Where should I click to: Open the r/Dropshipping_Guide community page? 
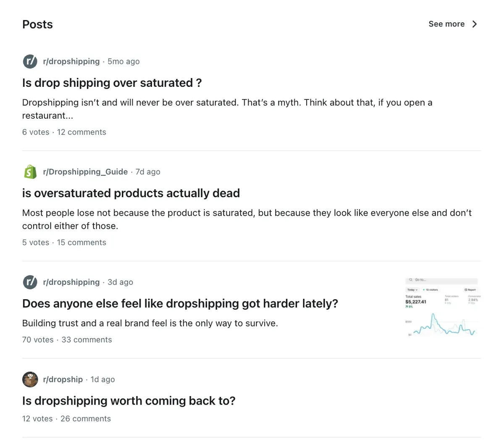pos(86,171)
